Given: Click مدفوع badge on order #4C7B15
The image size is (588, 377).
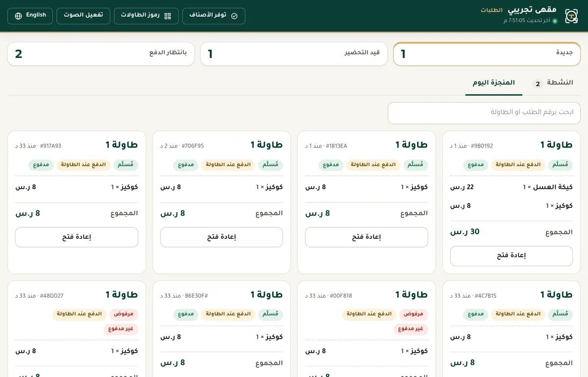Looking at the screenshot, I should click(476, 314).
